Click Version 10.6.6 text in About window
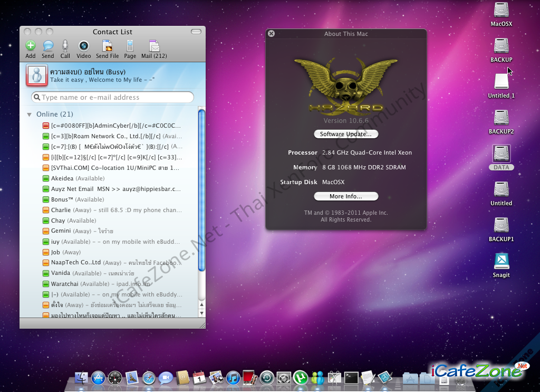Image resolution: width=540 pixels, height=392 pixels. (x=345, y=121)
